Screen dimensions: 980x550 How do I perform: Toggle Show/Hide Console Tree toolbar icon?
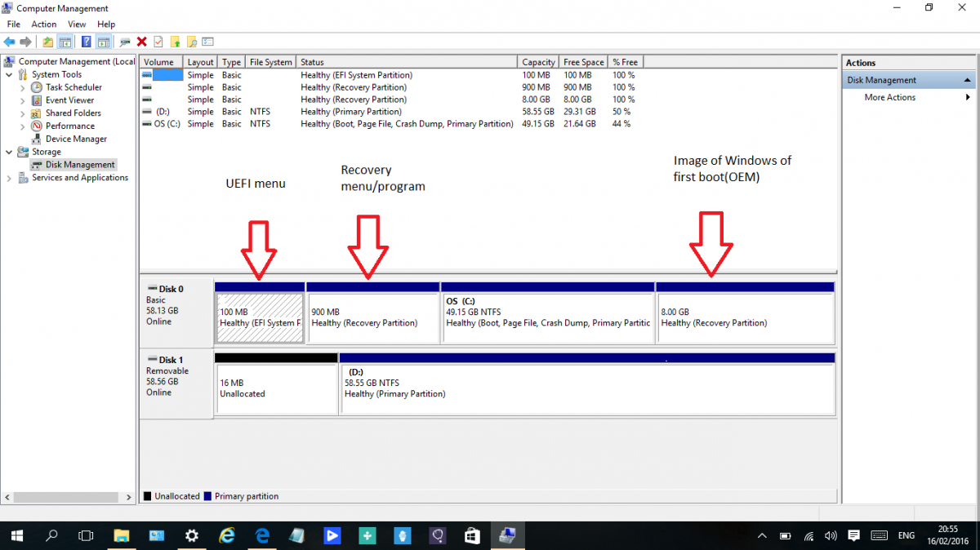(x=65, y=42)
